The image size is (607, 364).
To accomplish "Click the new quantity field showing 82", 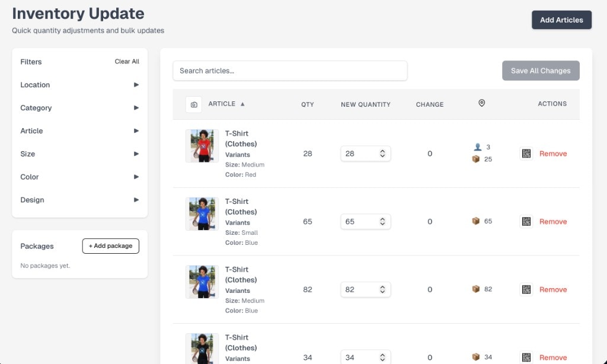I will tap(365, 289).
